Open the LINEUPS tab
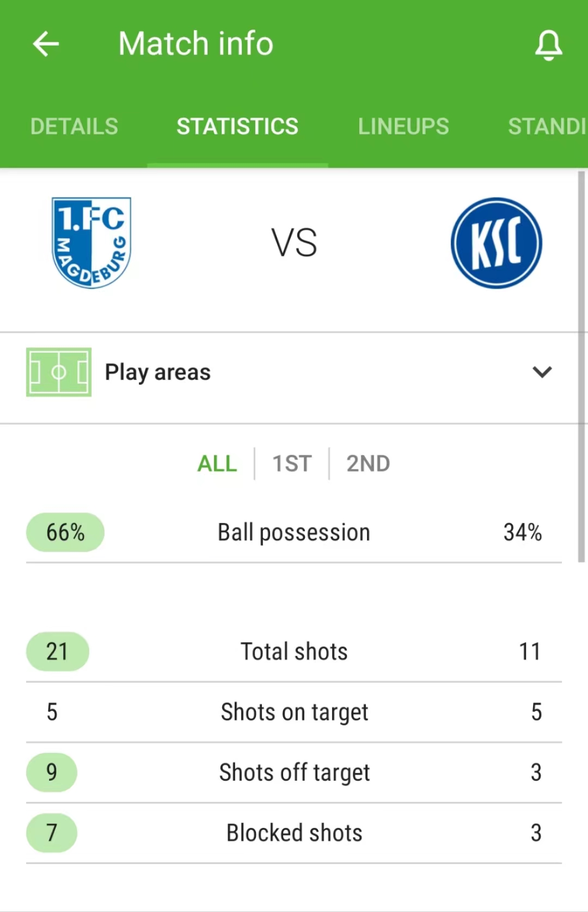 tap(403, 126)
